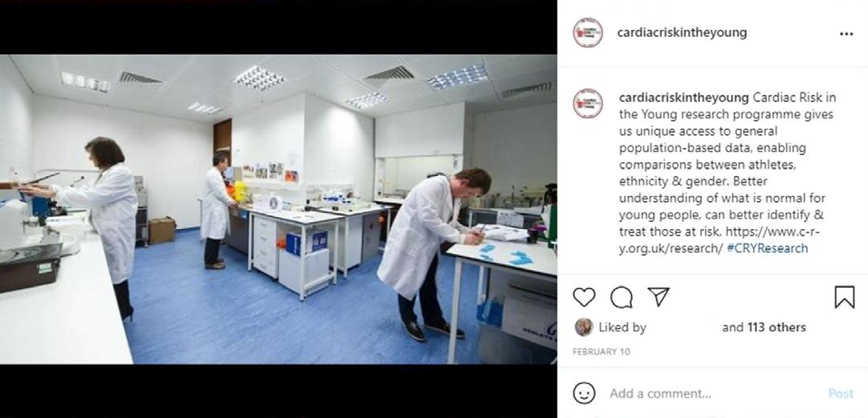The height and width of the screenshot is (418, 868).
Task: Like the post with the heart icon
Action: [584, 297]
